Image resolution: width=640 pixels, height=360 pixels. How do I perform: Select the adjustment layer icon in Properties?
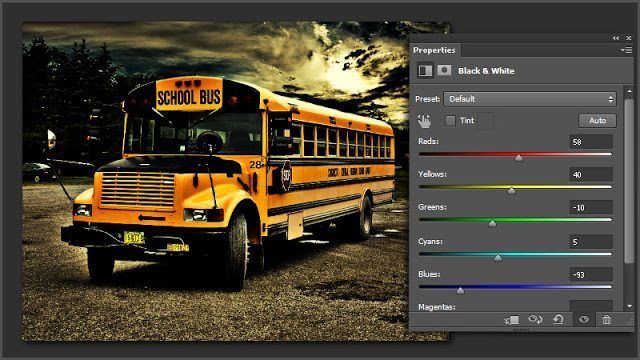coord(425,71)
